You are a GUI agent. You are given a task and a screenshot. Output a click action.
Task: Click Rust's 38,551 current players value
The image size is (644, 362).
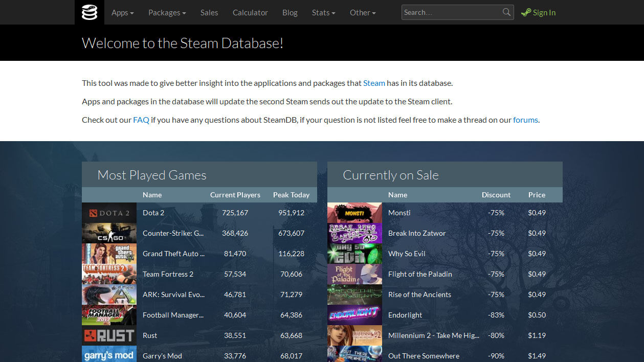point(235,335)
